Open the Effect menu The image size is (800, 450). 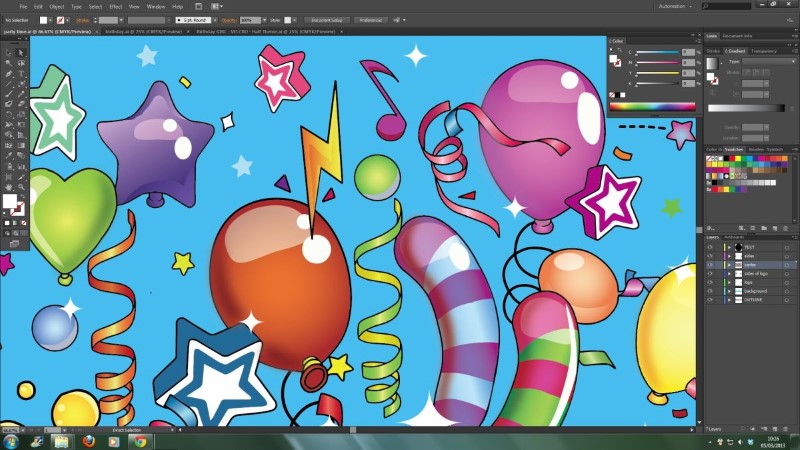point(115,6)
